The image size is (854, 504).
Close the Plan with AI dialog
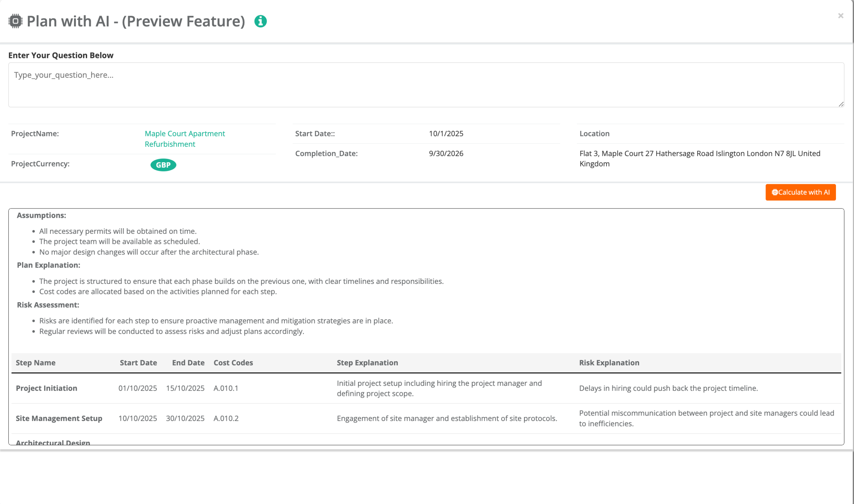click(840, 16)
